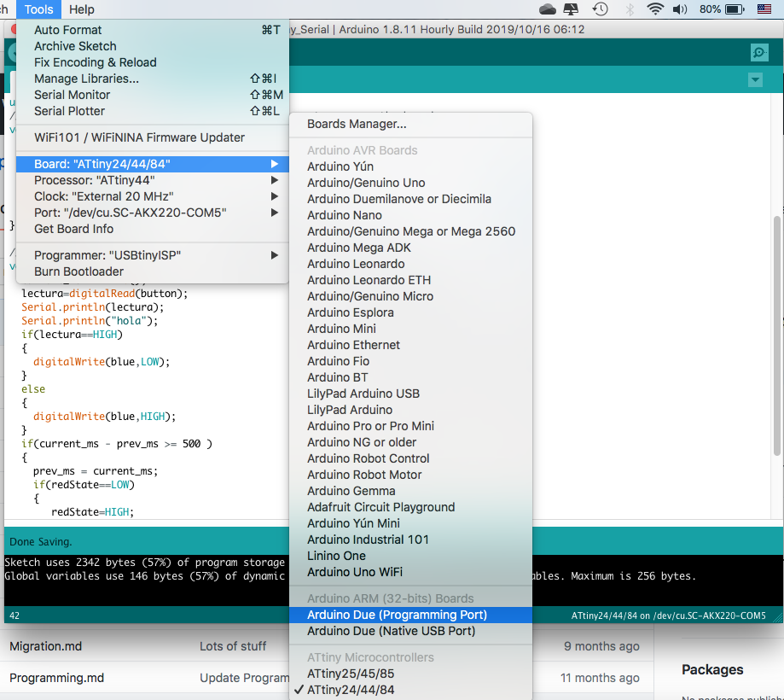Choose Burn Bootloader
The height and width of the screenshot is (700, 784).
(153, 271)
